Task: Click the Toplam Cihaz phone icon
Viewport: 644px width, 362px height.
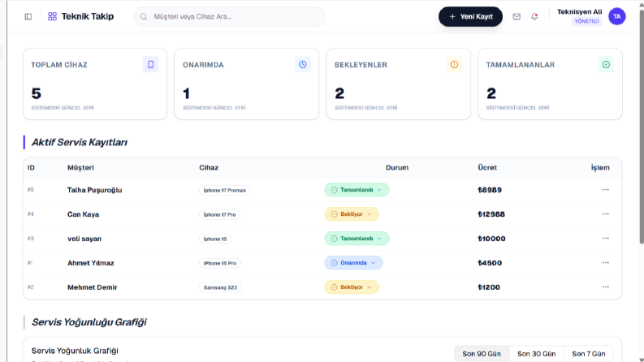Action: click(x=151, y=64)
